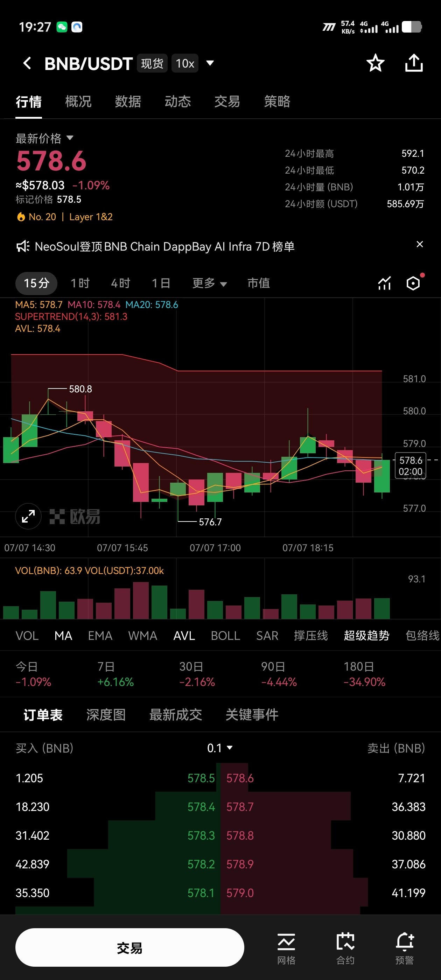Screen dimensions: 441x980
Task: Toggle the EMA indicator
Action: tap(100, 636)
